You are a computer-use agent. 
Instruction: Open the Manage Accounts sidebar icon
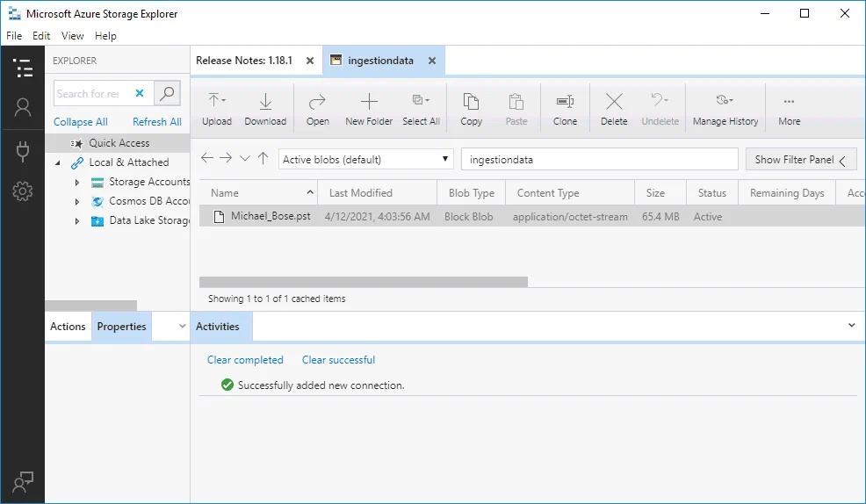(23, 107)
